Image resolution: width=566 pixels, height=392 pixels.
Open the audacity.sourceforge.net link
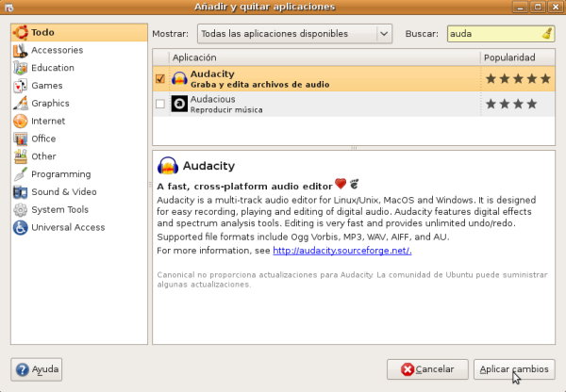[x=341, y=252]
